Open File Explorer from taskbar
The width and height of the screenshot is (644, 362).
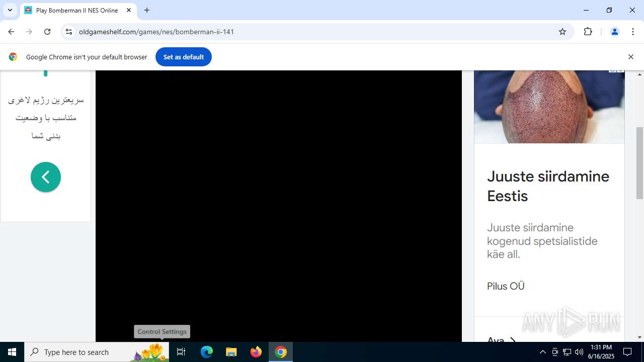pos(231,352)
